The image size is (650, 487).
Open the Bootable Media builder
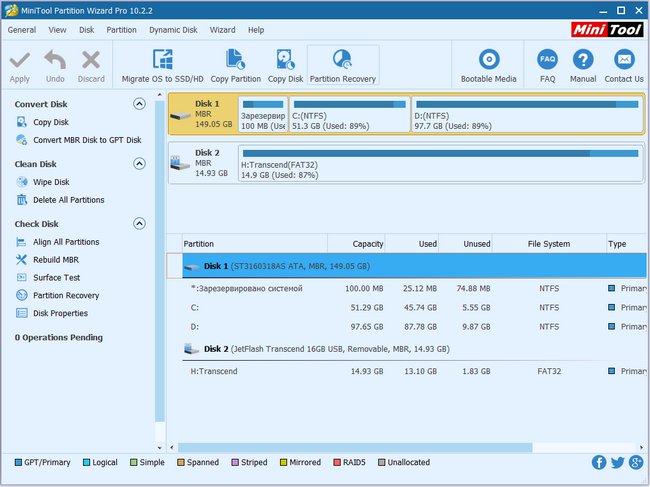pyautogui.click(x=489, y=65)
